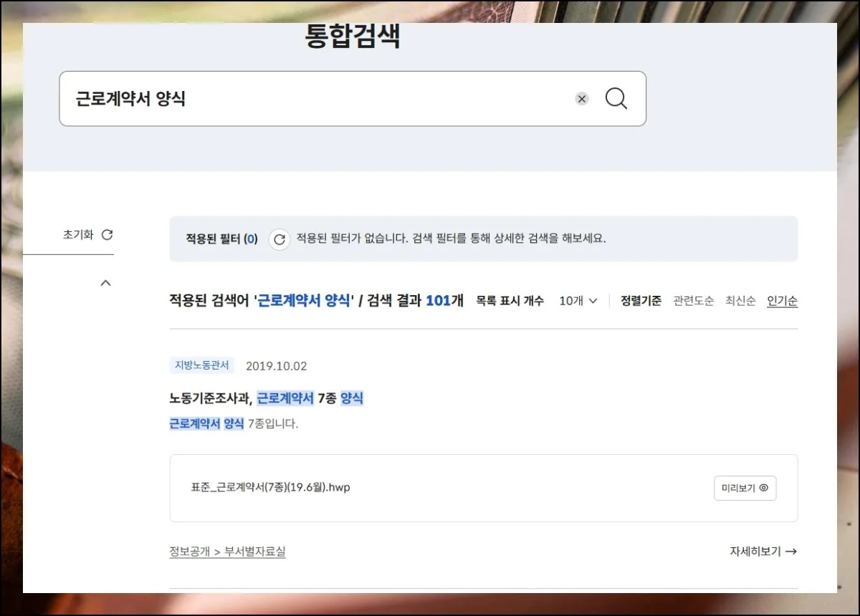Sort results by 최신순
Viewport: 860px width, 616px height.
click(740, 301)
